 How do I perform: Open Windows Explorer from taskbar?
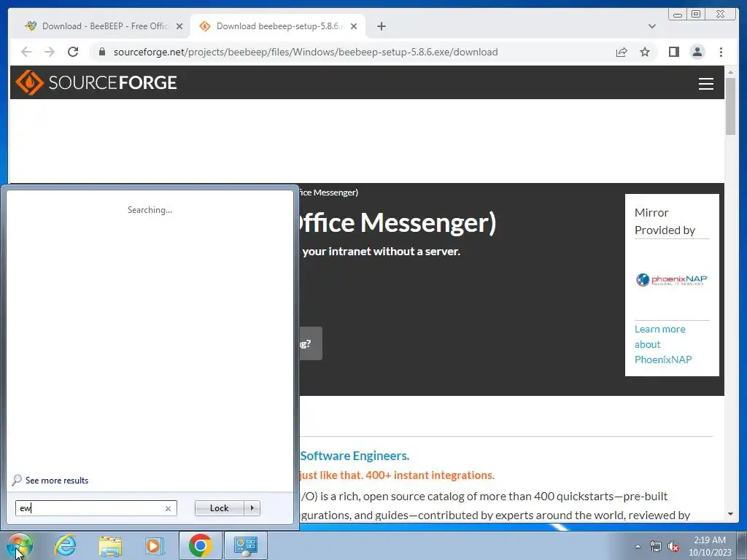tap(110, 545)
